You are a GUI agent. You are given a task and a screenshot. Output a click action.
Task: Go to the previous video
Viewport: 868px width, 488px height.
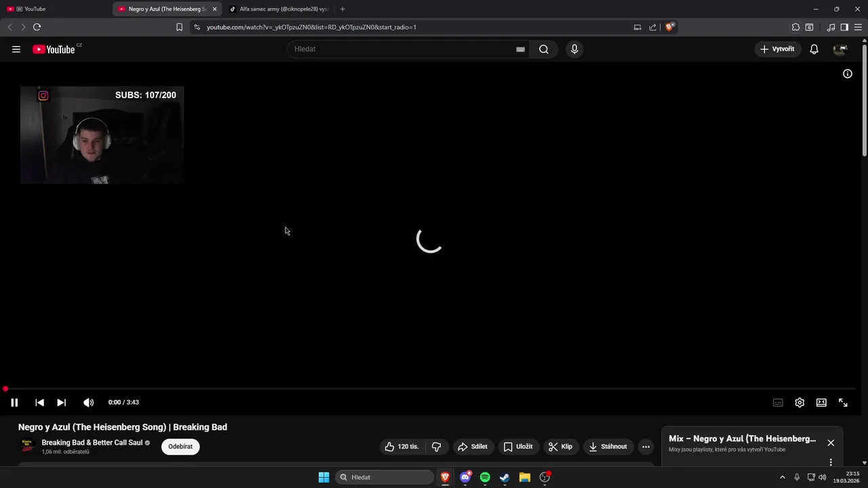39,403
